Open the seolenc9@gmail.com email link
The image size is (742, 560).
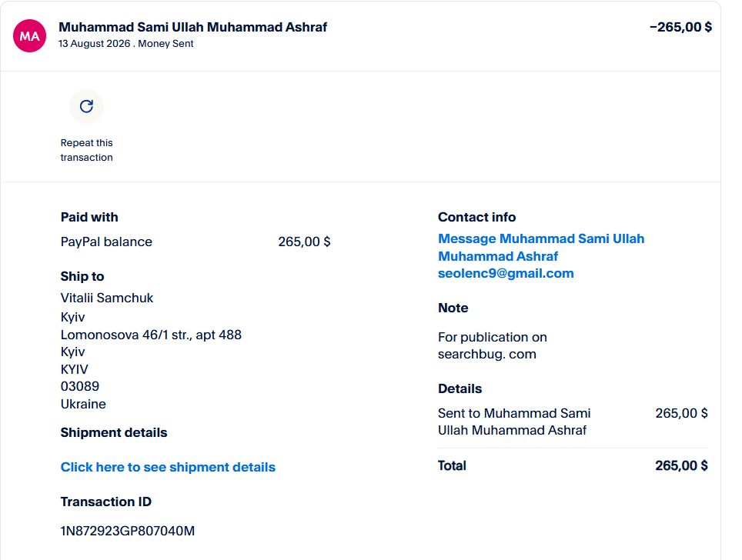tap(506, 273)
